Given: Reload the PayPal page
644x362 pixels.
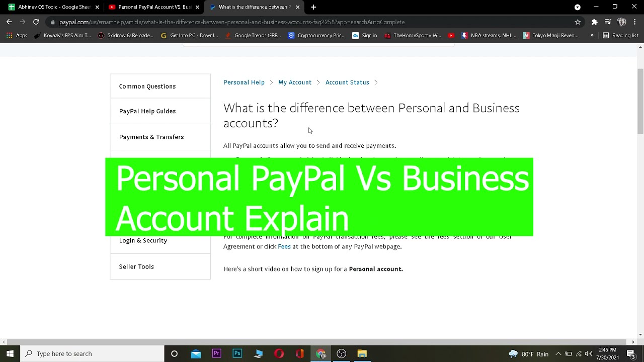Looking at the screenshot, I should click(x=36, y=22).
